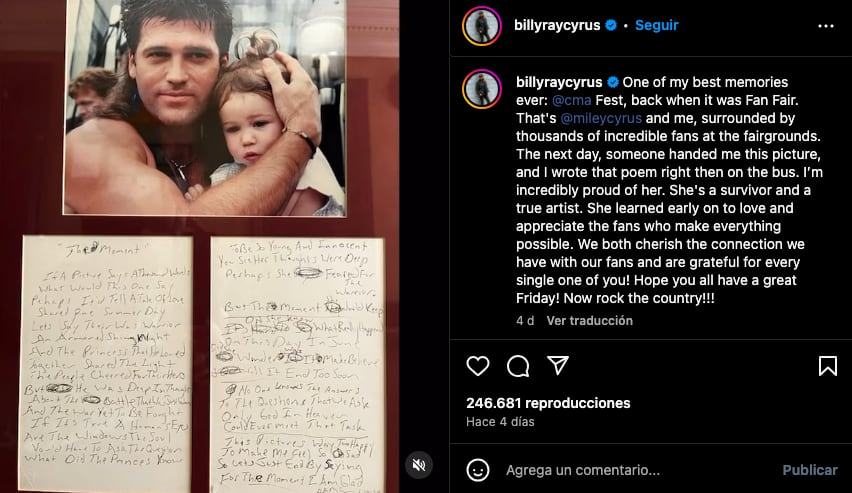Screen dimensions: 852x493
Task: Click the framed photo in the video
Action: (204, 108)
